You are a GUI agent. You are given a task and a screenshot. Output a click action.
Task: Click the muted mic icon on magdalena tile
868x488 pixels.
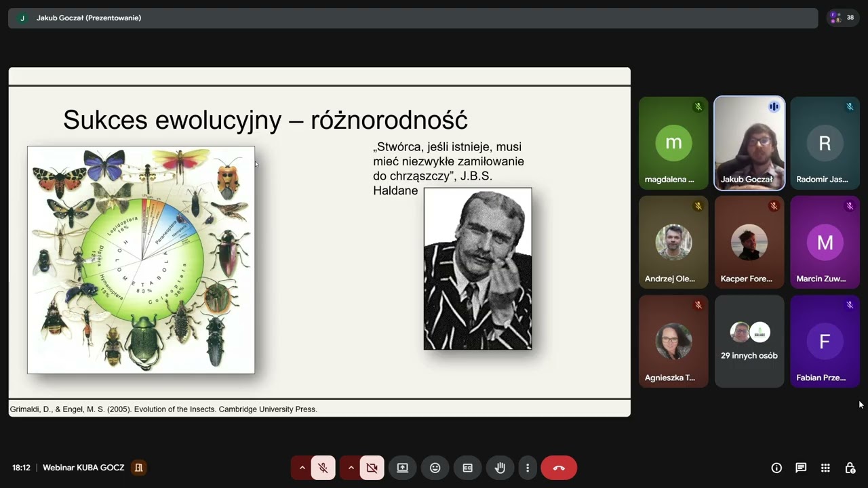pyautogui.click(x=698, y=107)
